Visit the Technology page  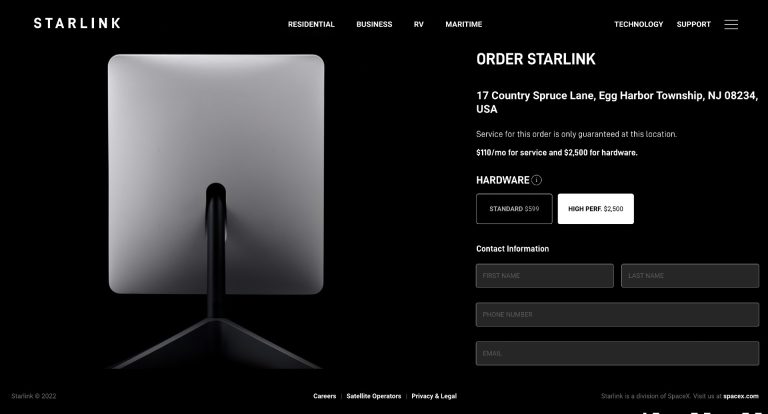tap(638, 24)
